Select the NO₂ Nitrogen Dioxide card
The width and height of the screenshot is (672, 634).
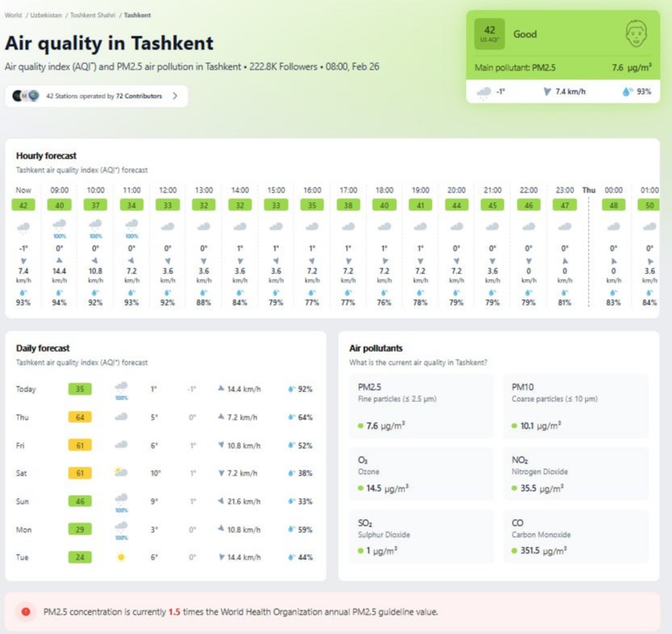pyautogui.click(x=575, y=473)
